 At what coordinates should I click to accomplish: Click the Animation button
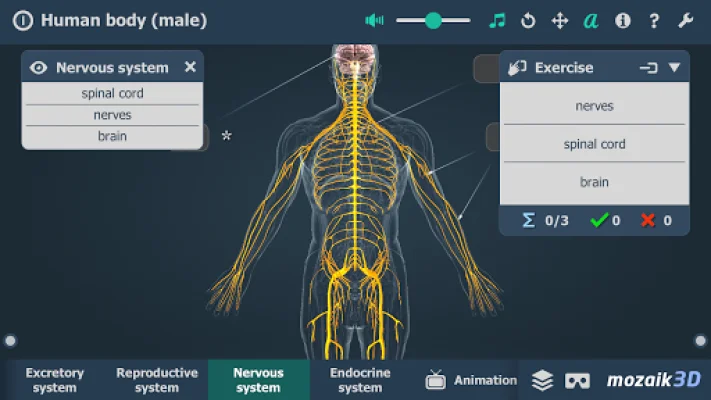[472, 380]
